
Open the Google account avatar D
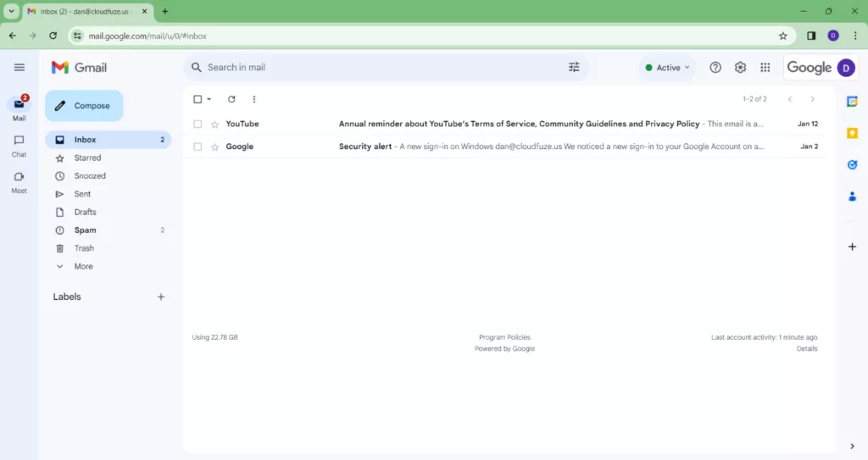pyautogui.click(x=846, y=68)
